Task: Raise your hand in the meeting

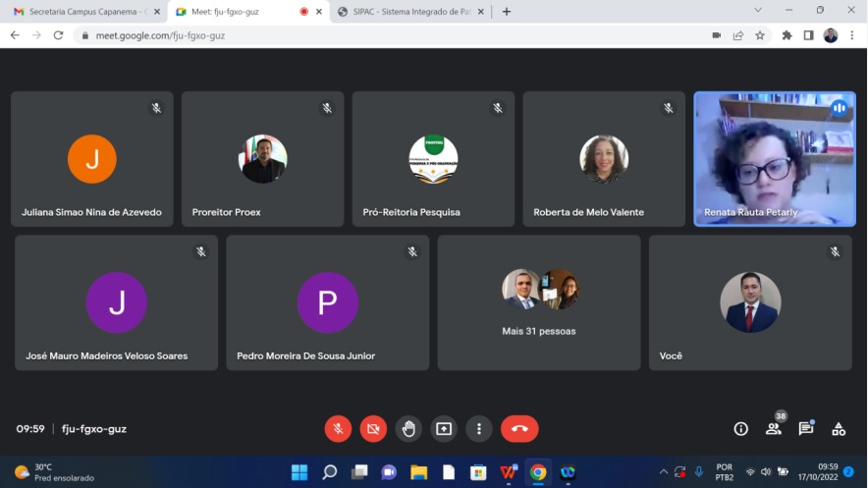Action: (x=408, y=429)
